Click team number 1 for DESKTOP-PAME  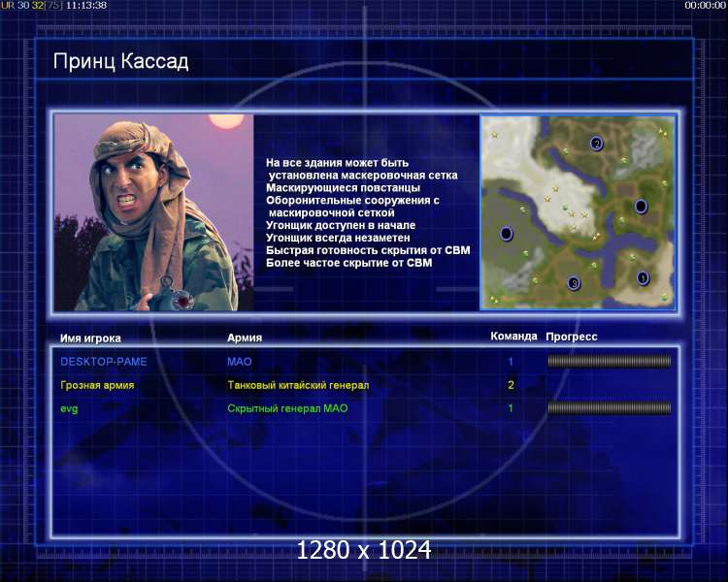click(511, 361)
